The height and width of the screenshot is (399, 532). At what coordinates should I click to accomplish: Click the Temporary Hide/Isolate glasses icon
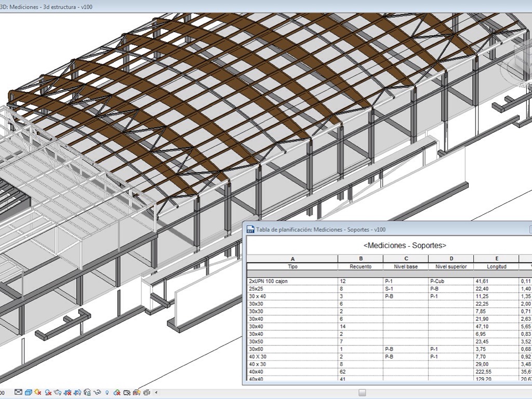click(x=97, y=392)
